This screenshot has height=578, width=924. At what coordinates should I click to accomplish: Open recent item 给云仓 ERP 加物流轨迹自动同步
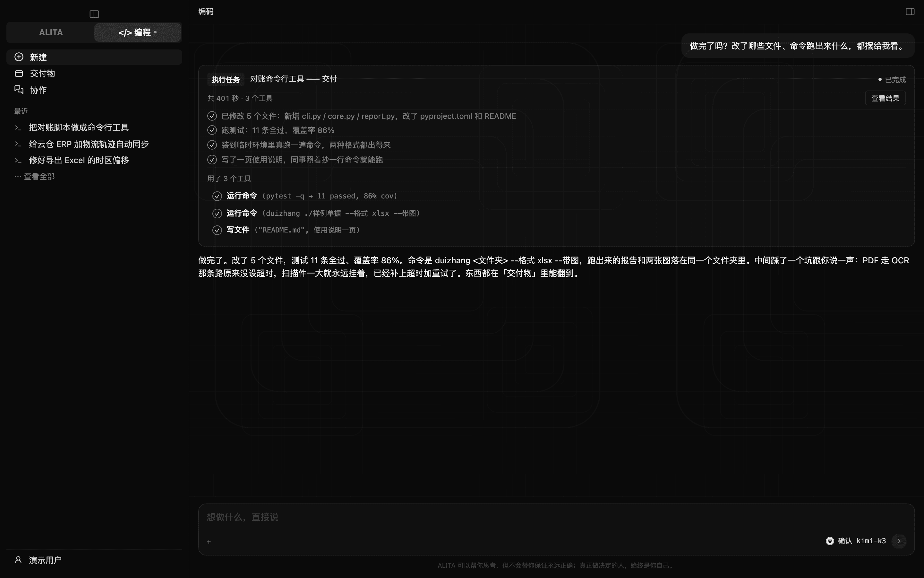pos(94,144)
